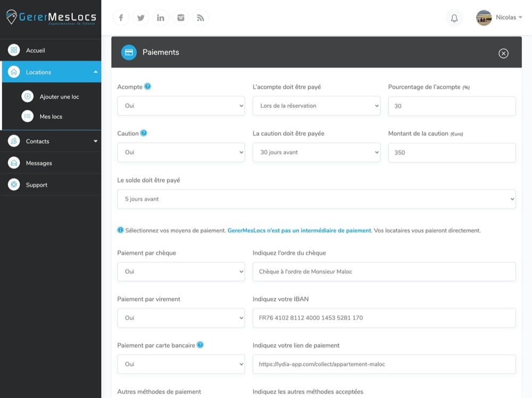Click the Locations house icon

(x=14, y=72)
